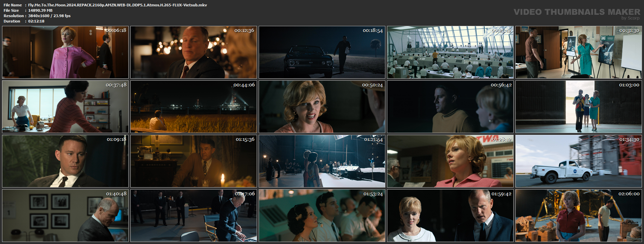Select the thumbnail at 01:47:06
Image resolution: width=644 pixels, height=244 pixels.
point(194,216)
